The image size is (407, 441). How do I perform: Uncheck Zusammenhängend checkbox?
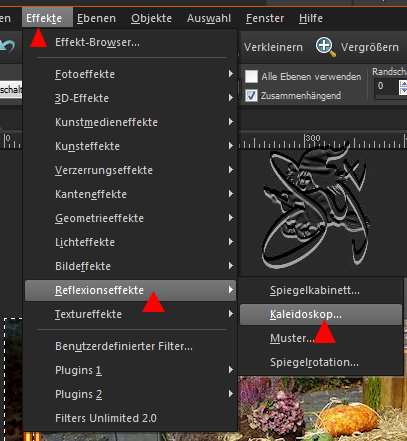(x=251, y=95)
